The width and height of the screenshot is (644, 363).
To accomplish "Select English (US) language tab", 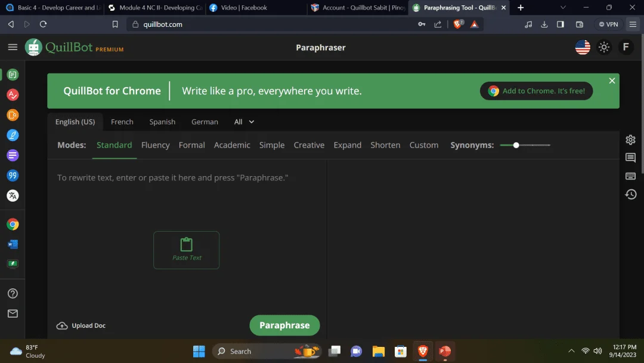I will (75, 122).
